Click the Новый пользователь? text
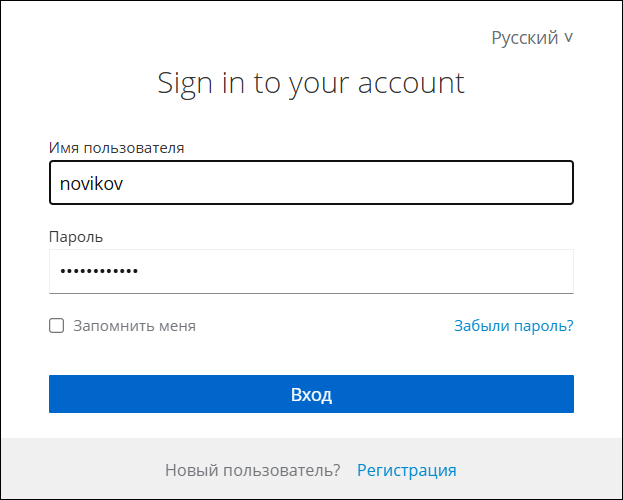623x500 pixels. tap(253, 470)
